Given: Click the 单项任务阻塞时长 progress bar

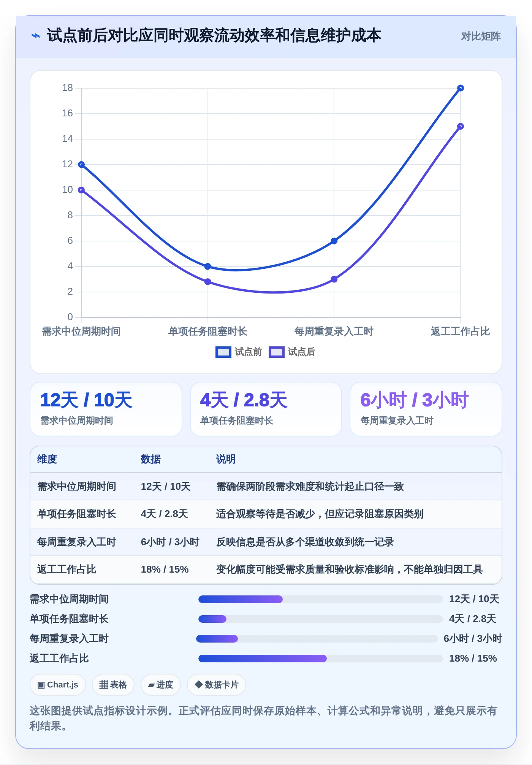Looking at the screenshot, I should pos(320,619).
